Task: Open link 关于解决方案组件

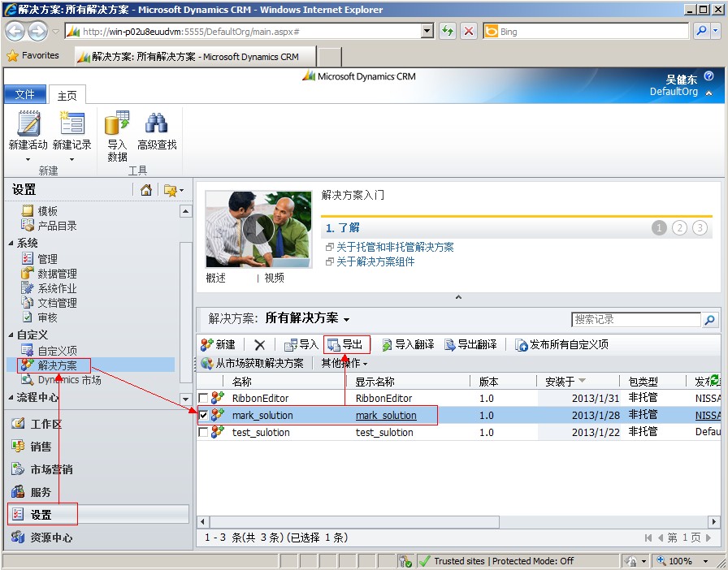Action: 375,261
